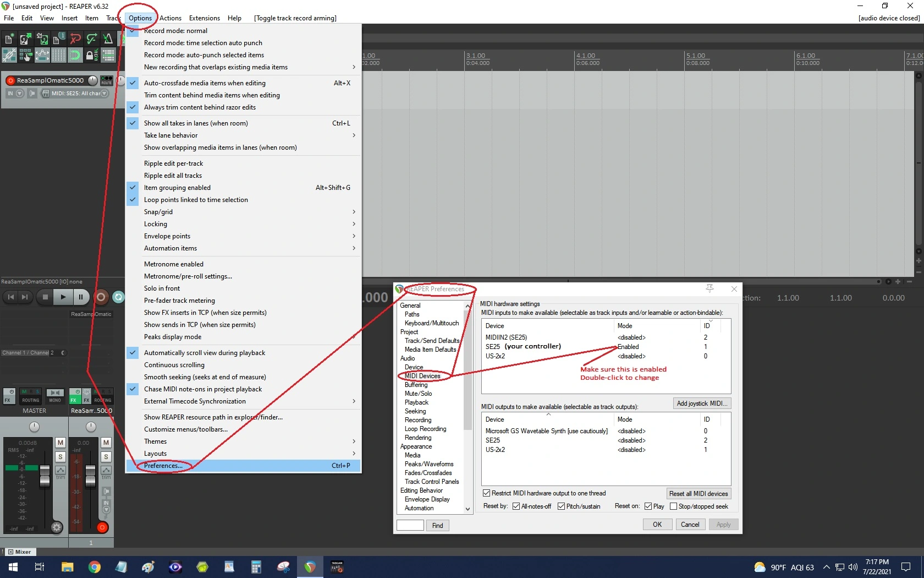Toggle move envelope points with items icon
924x578 pixels.
tap(42, 55)
